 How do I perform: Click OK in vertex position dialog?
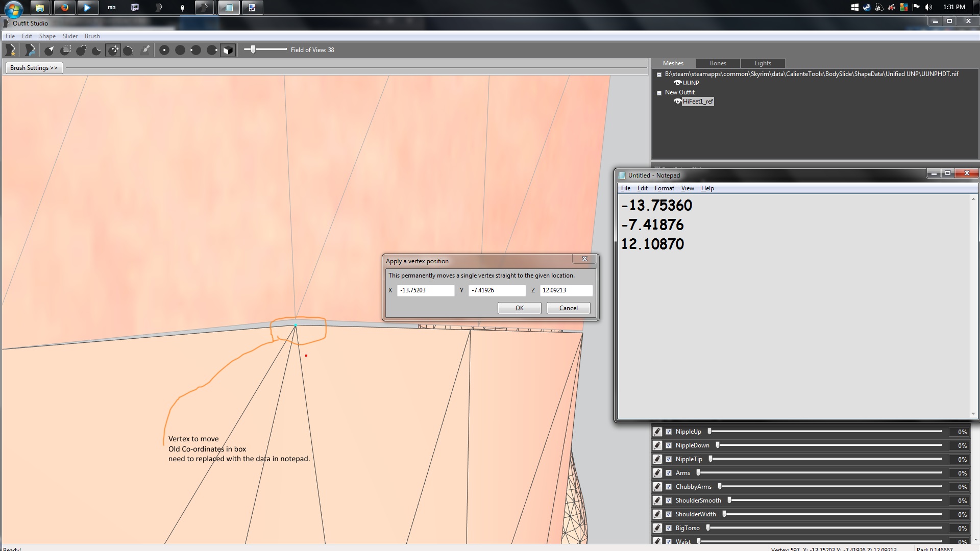519,308
